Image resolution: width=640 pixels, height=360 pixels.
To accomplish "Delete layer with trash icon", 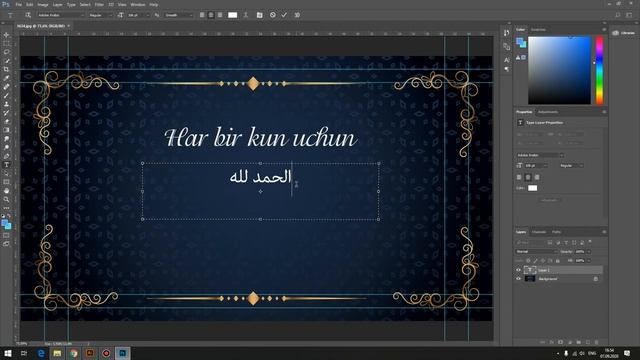I will click(x=597, y=342).
